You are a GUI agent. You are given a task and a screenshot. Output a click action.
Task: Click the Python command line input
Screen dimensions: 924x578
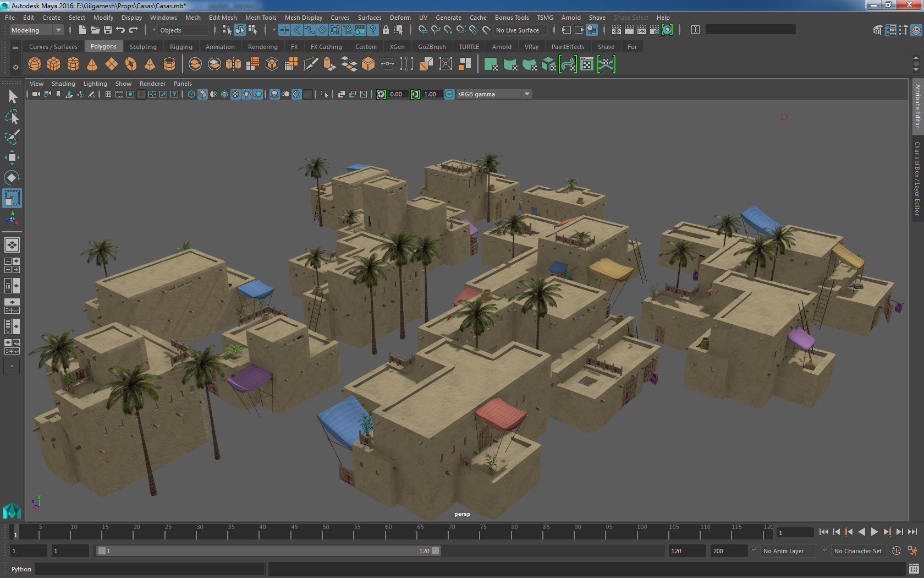[x=150, y=569]
